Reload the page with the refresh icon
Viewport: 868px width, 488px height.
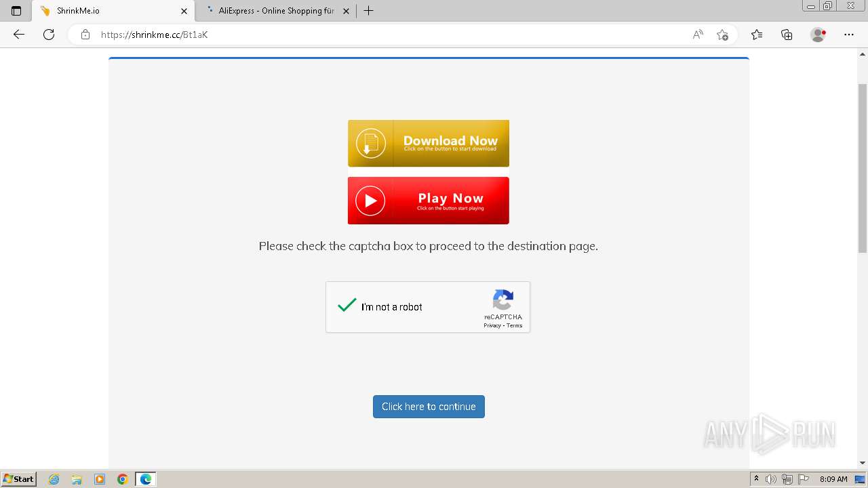point(49,35)
